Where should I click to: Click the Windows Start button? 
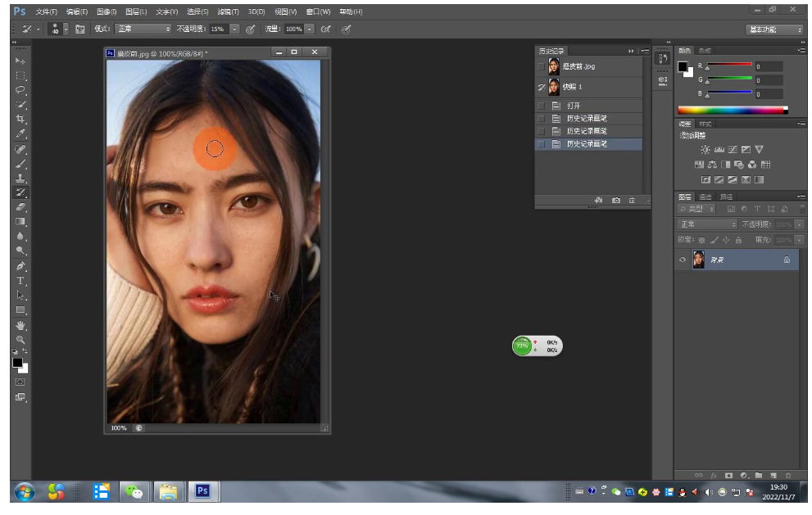click(x=25, y=491)
